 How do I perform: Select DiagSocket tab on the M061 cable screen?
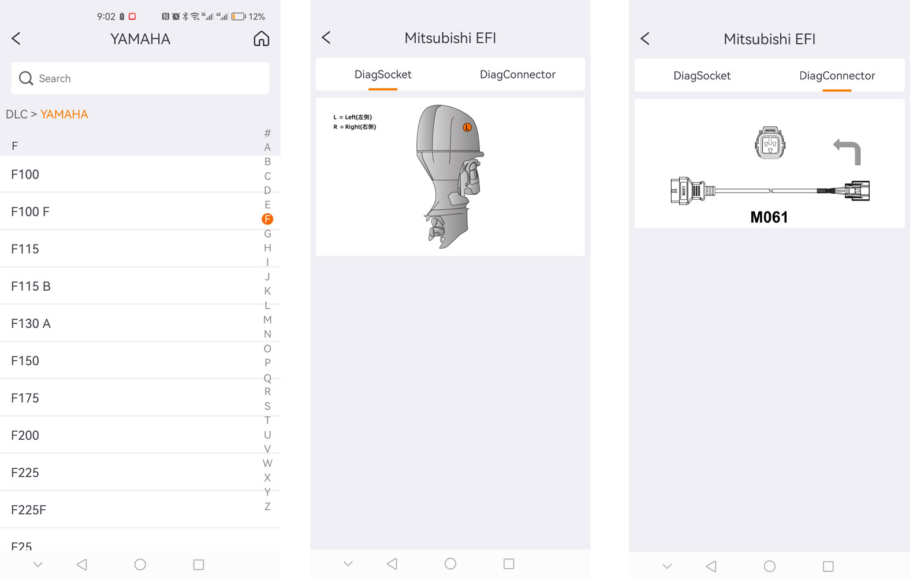(x=702, y=76)
